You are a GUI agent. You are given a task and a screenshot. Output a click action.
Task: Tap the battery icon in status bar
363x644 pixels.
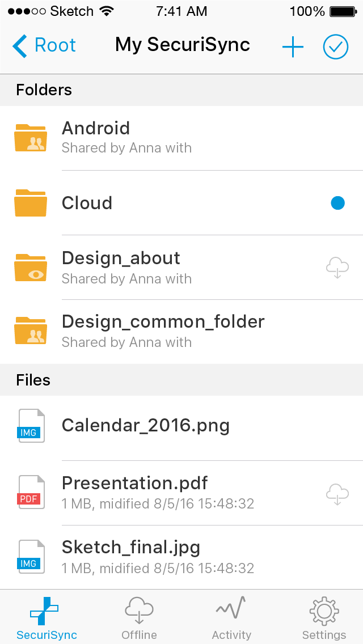tap(343, 12)
